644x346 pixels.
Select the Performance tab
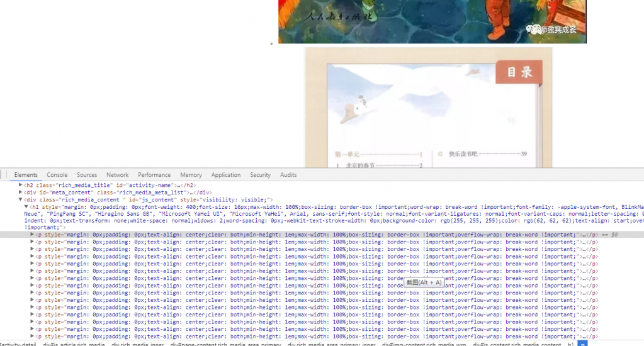pos(154,175)
